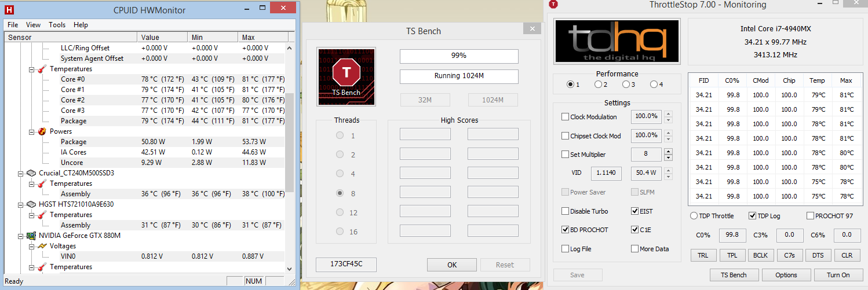Screen dimensions: 868x290
Task: Uncheck the C1E checkbox
Action: click(634, 230)
